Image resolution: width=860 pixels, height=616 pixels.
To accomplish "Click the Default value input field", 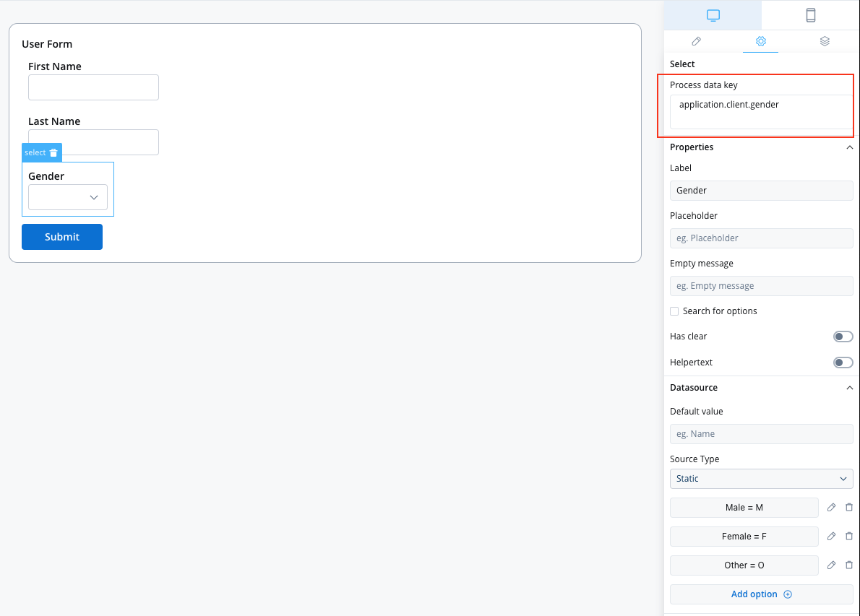I will point(761,434).
